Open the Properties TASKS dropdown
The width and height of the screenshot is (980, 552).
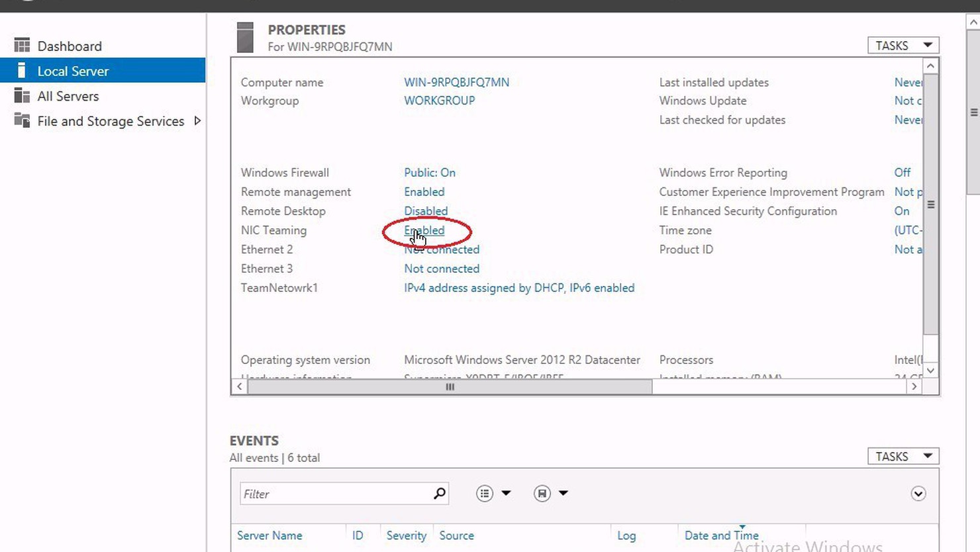pos(903,45)
